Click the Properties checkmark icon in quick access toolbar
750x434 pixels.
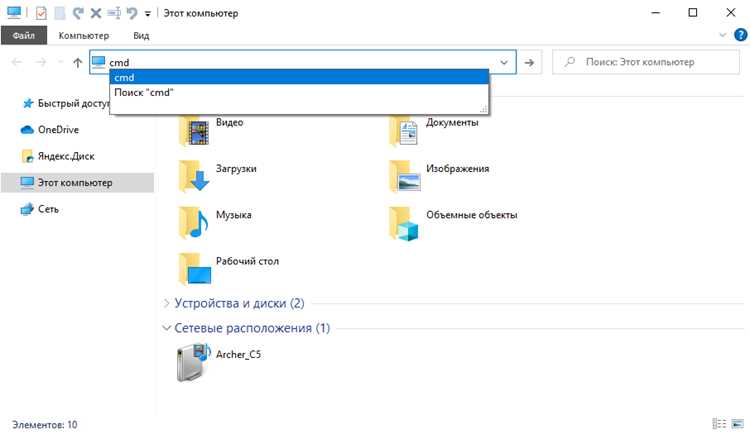[x=41, y=13]
